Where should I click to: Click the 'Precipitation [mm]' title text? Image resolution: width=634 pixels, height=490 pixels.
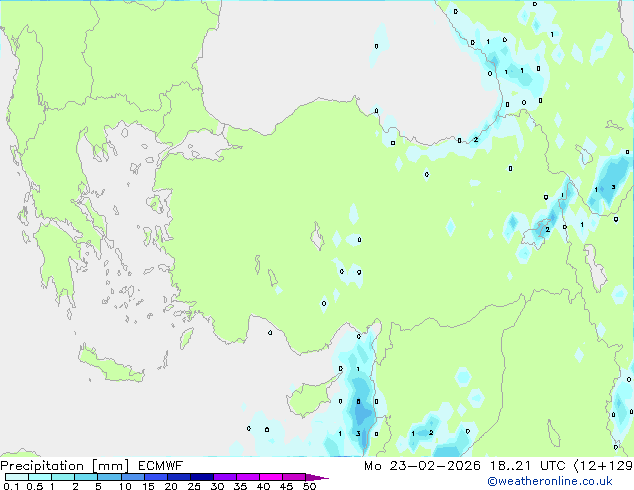[65, 466]
